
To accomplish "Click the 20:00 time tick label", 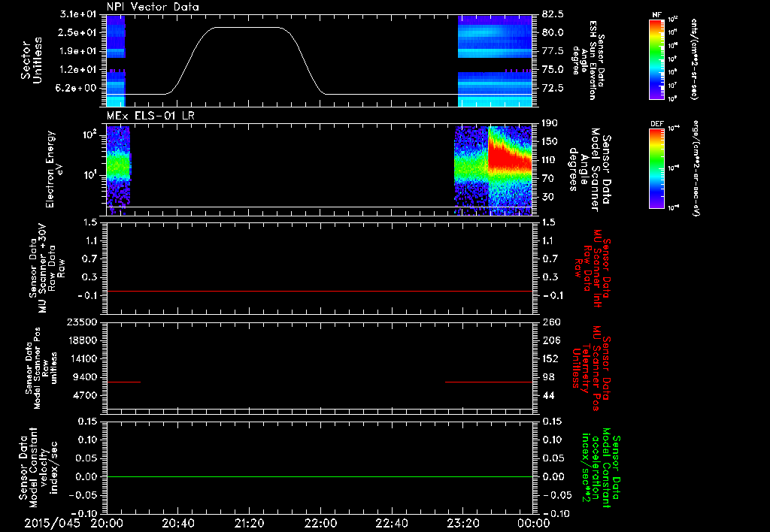I will (107, 523).
